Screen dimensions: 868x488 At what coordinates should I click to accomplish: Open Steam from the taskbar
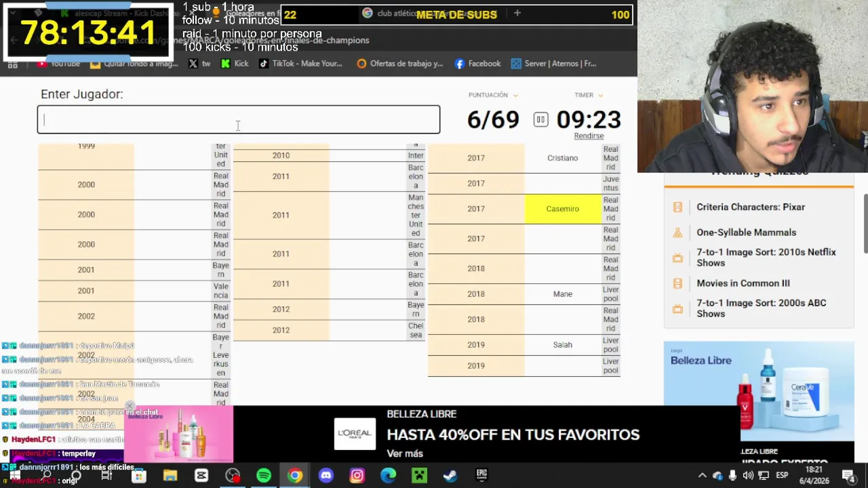tap(450, 476)
